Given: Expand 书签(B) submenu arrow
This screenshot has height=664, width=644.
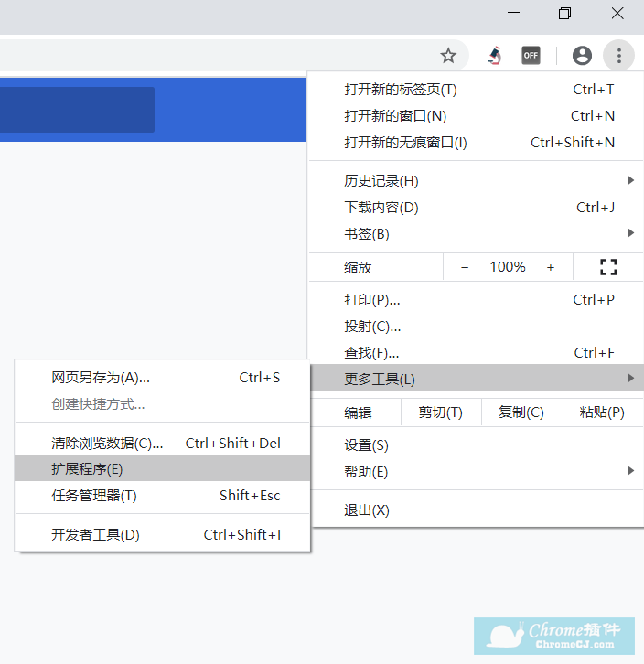Looking at the screenshot, I should tap(630, 233).
